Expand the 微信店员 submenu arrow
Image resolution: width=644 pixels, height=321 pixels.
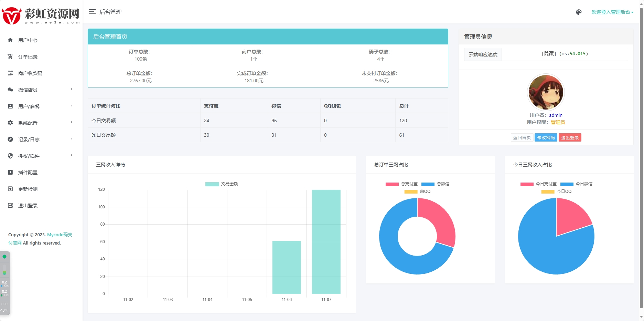coord(72,89)
